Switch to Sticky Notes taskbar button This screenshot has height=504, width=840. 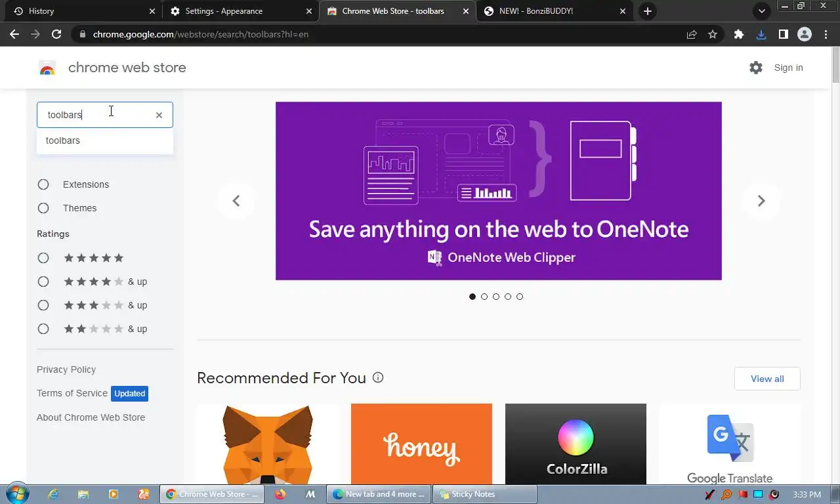point(486,494)
